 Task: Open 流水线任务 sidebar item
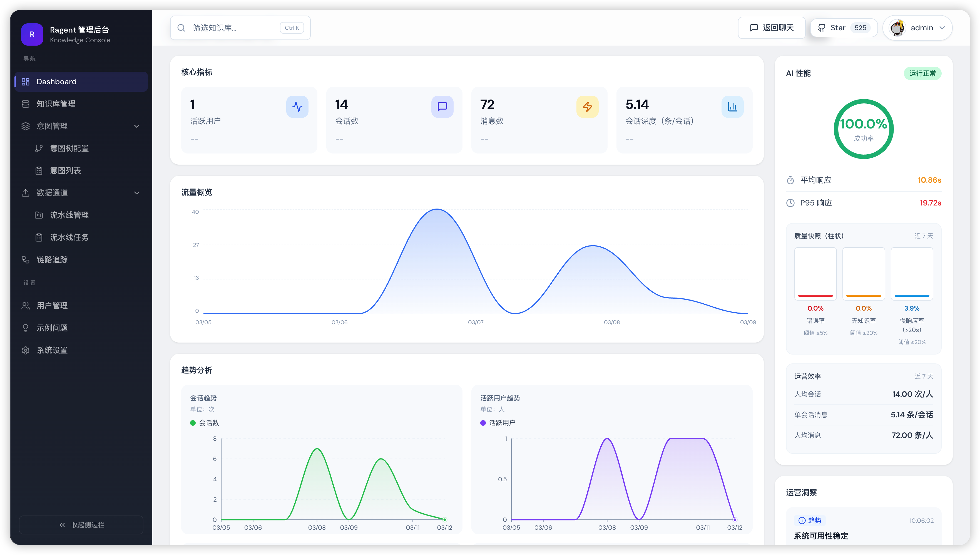(x=69, y=237)
